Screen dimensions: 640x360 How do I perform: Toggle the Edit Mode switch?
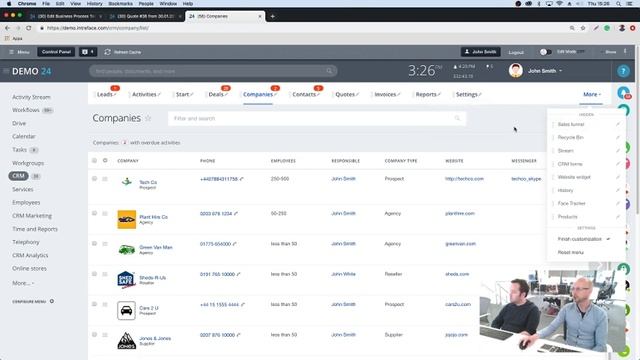pyautogui.click(x=545, y=52)
